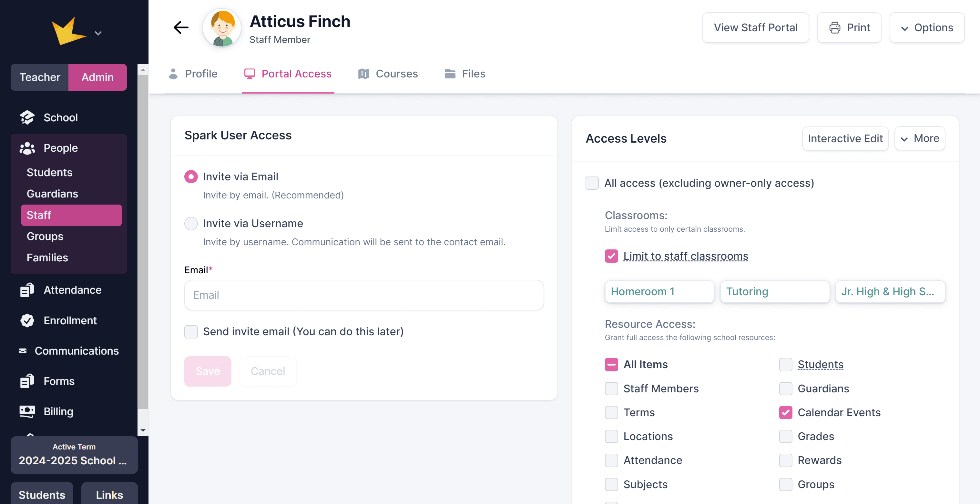Click the Attendance sidebar icon
Screen dimensions: 980x504
(x=27, y=290)
